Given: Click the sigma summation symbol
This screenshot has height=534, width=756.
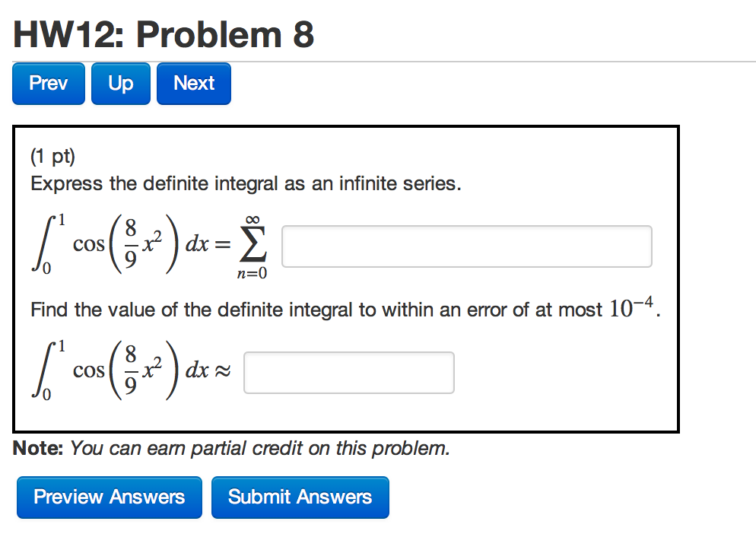Looking at the screenshot, I should (x=254, y=245).
